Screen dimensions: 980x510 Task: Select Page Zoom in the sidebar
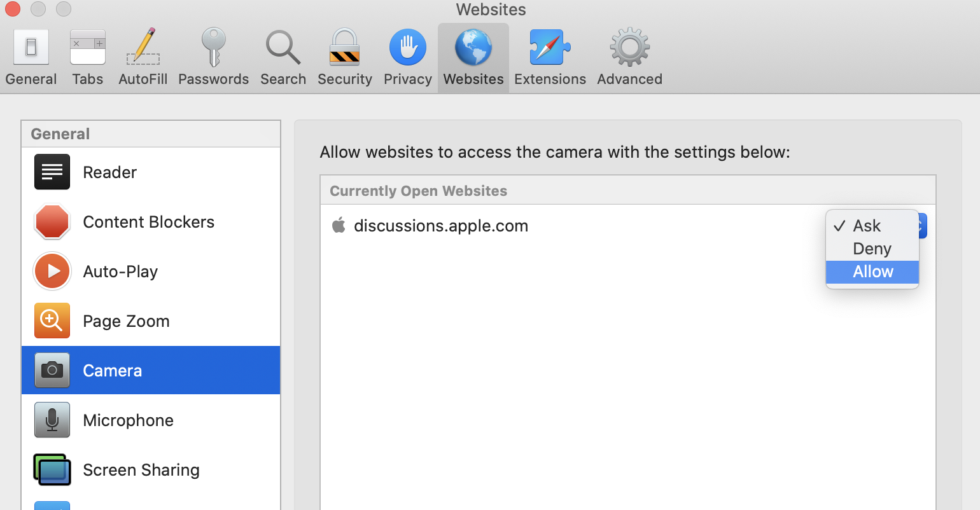point(151,321)
